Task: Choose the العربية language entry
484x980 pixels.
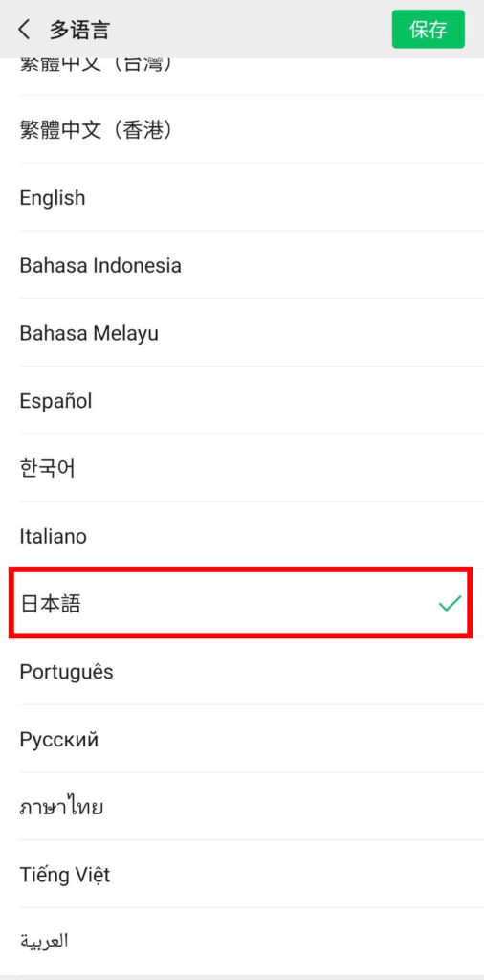Action: click(242, 941)
